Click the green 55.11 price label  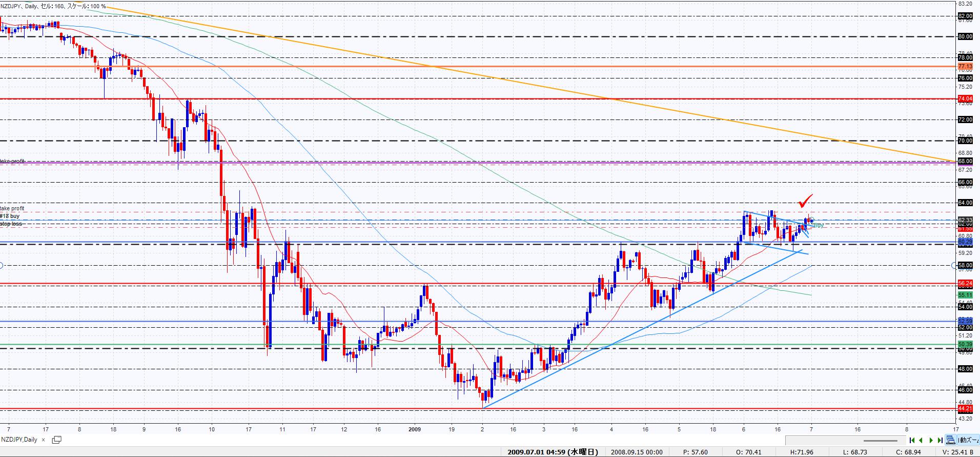[965, 295]
